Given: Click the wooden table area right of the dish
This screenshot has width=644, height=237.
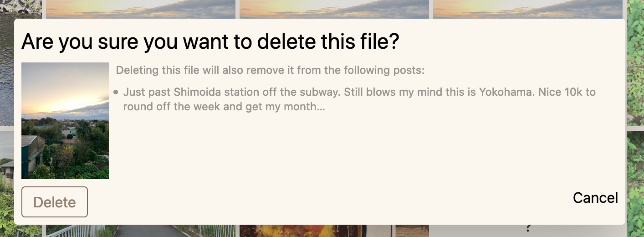Looking at the screenshot, I should pyautogui.click(x=412, y=231).
